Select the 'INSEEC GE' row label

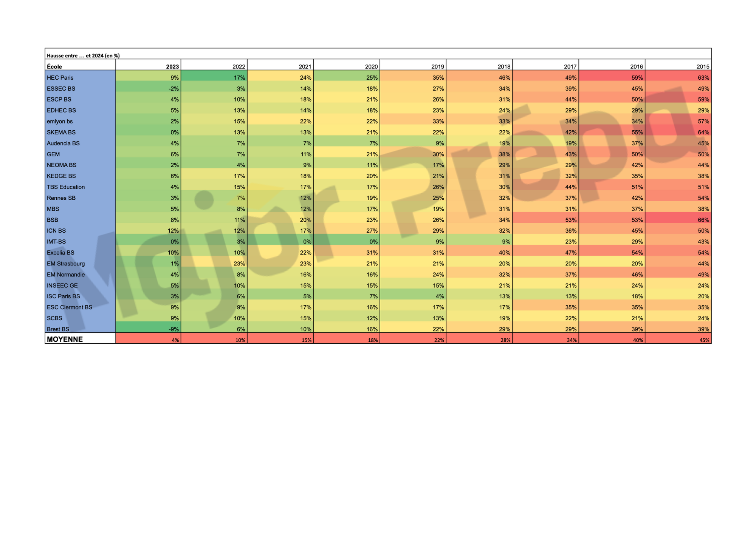pos(62,285)
